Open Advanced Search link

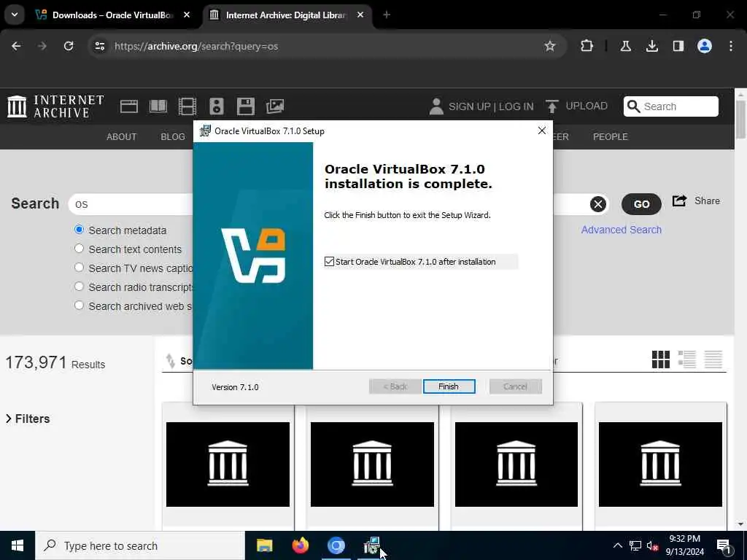click(622, 230)
